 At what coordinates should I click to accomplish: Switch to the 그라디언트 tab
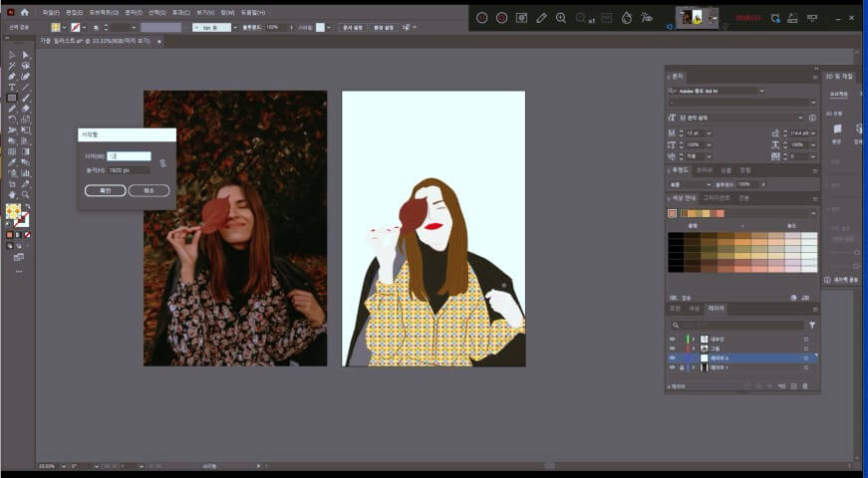(717, 198)
